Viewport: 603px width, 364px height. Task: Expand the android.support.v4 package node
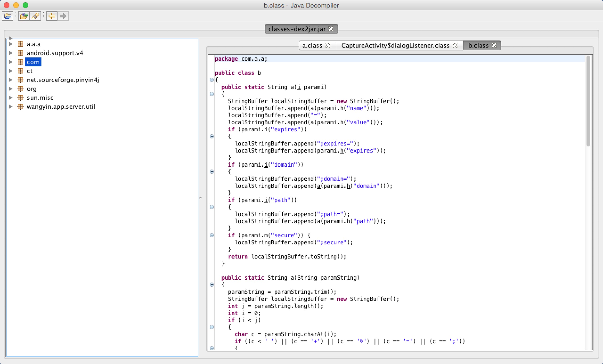coord(11,53)
